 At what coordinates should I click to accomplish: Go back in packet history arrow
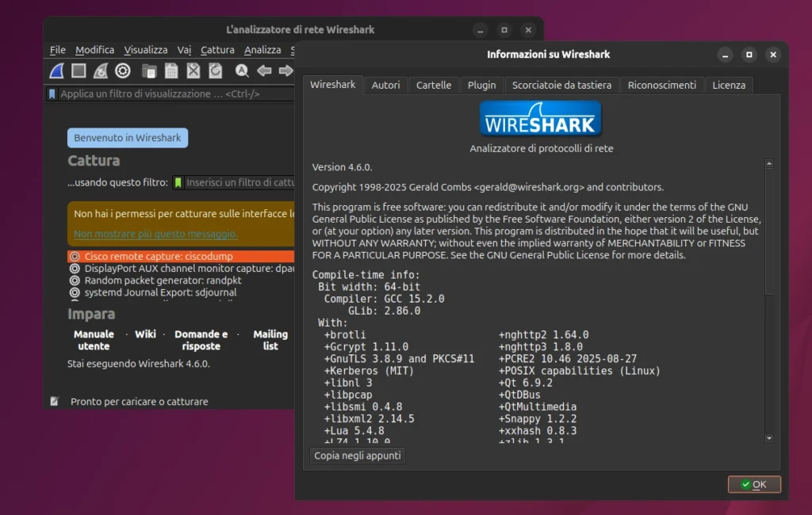[263, 71]
